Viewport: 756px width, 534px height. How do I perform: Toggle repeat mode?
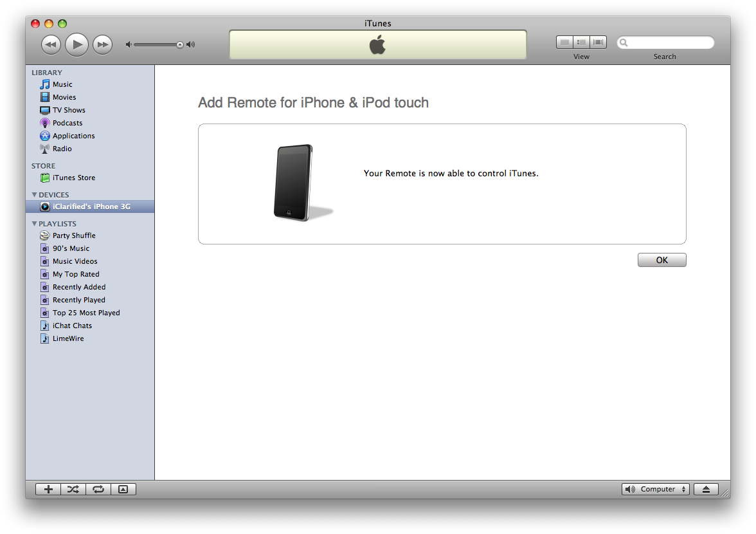98,489
